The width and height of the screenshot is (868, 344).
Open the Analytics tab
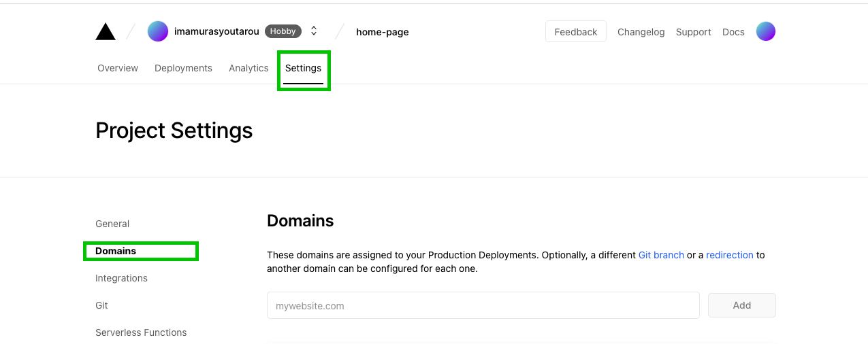point(248,68)
